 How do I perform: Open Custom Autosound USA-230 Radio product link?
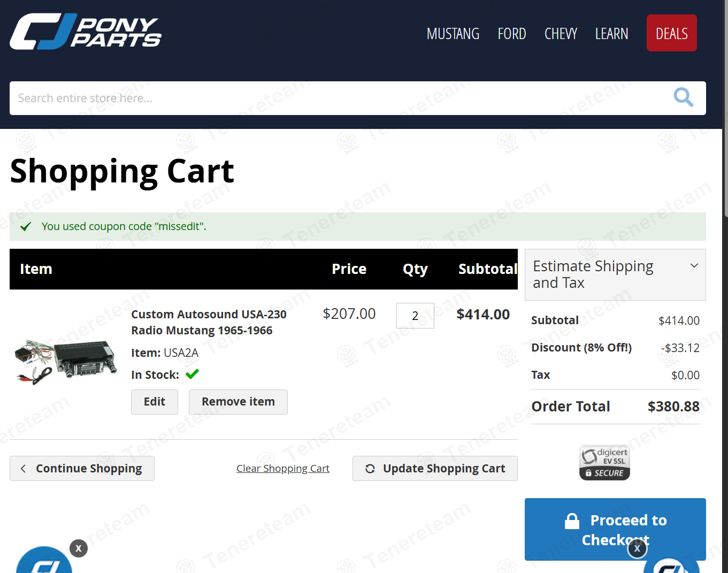pos(209,322)
